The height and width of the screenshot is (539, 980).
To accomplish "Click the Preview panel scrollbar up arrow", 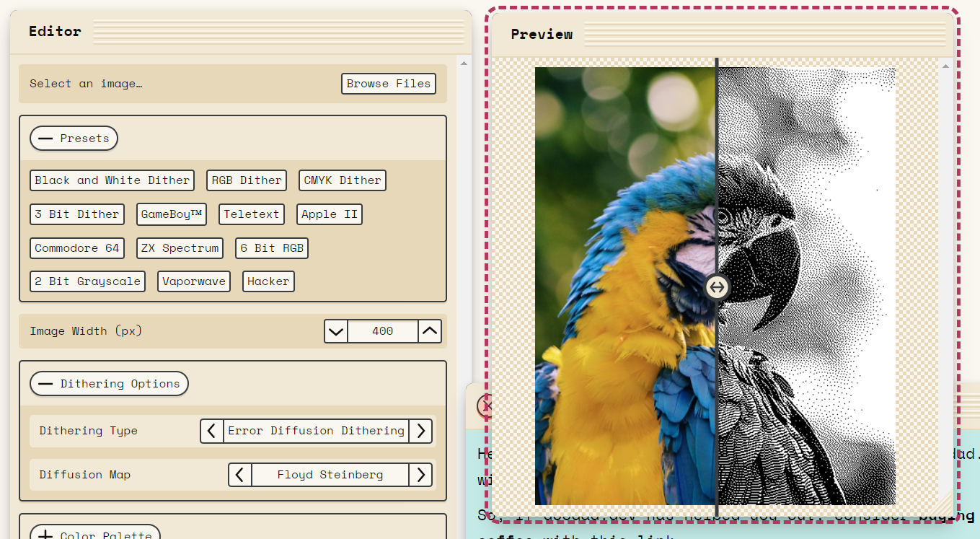I will [x=946, y=66].
